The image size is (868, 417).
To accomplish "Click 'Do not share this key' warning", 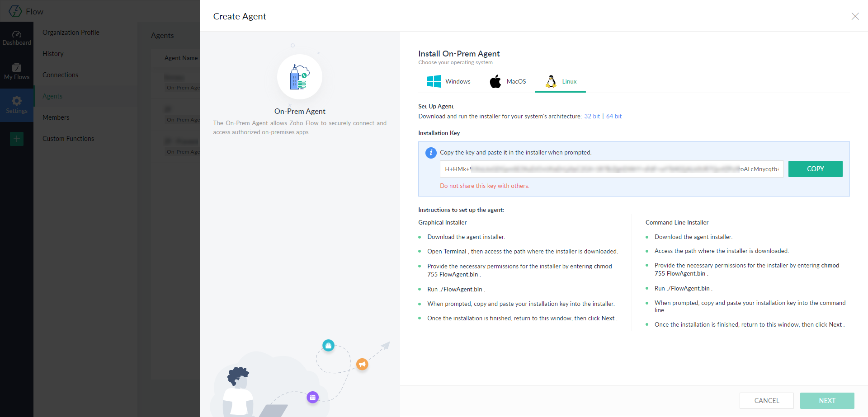I will [485, 186].
